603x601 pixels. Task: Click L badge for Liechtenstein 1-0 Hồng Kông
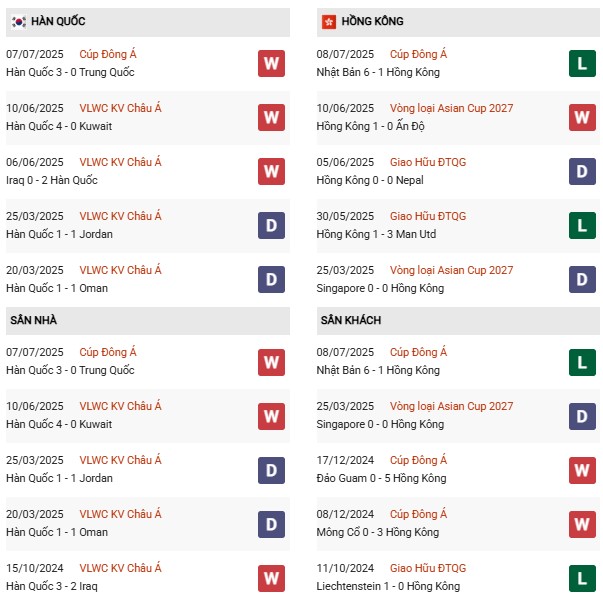pyautogui.click(x=583, y=577)
